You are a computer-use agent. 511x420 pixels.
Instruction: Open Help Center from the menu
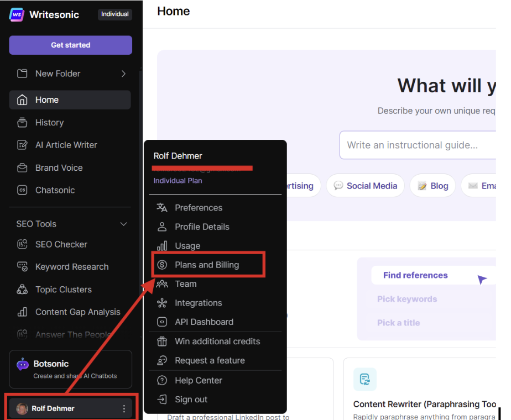[215, 380]
